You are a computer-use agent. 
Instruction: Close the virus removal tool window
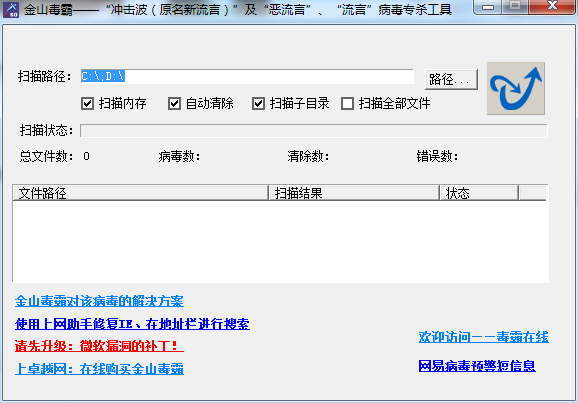[x=552, y=7]
